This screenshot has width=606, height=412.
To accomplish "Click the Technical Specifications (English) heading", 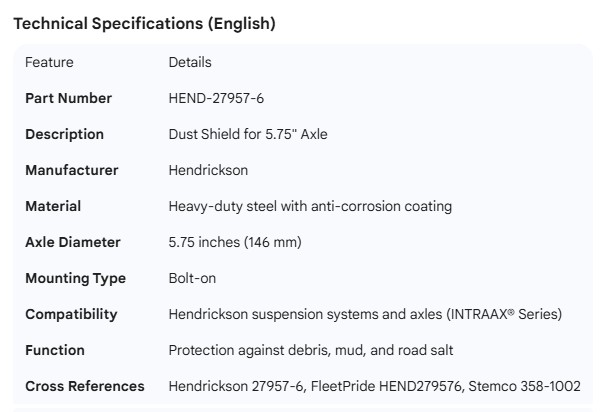I will pyautogui.click(x=144, y=23).
